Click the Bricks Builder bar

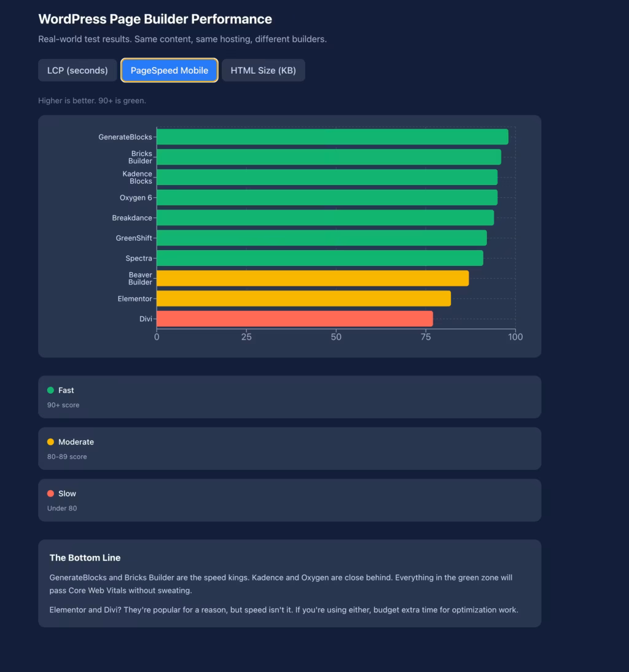[x=329, y=157]
